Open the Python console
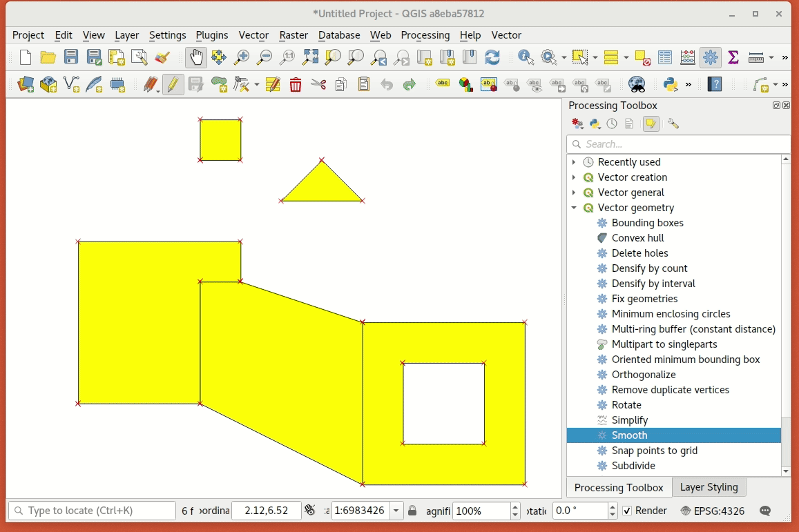Image resolution: width=799 pixels, height=532 pixels. [x=669, y=85]
